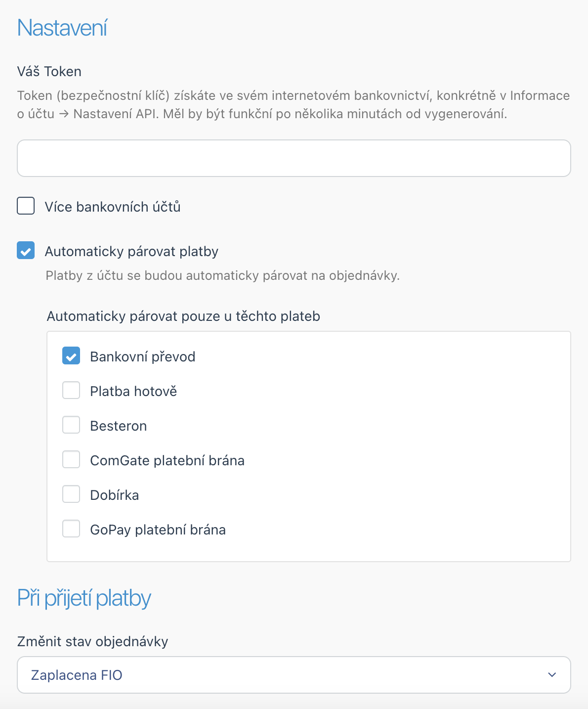Tick the 'Platba hotově' checkbox
Viewport: 588px width, 709px height.
[x=71, y=390]
